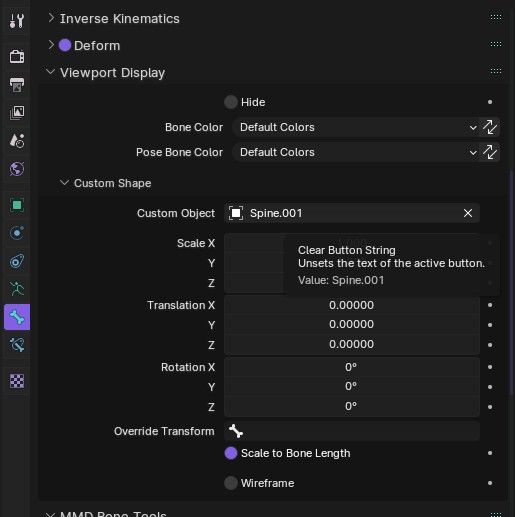Click the Translation X value field

(x=352, y=305)
